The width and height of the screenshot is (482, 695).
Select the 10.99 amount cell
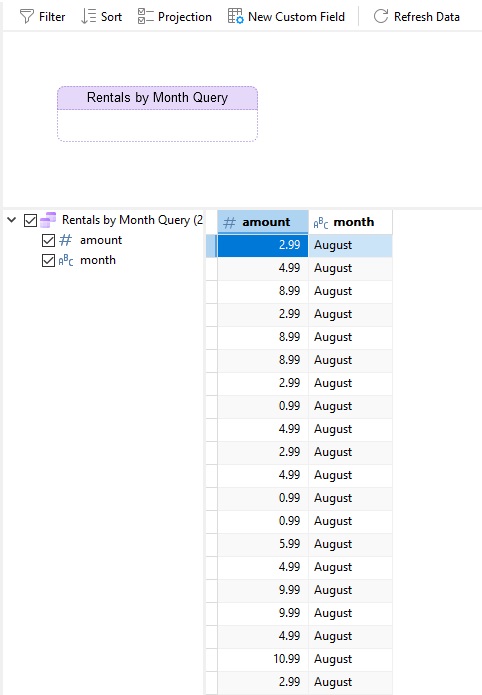[x=263, y=659]
